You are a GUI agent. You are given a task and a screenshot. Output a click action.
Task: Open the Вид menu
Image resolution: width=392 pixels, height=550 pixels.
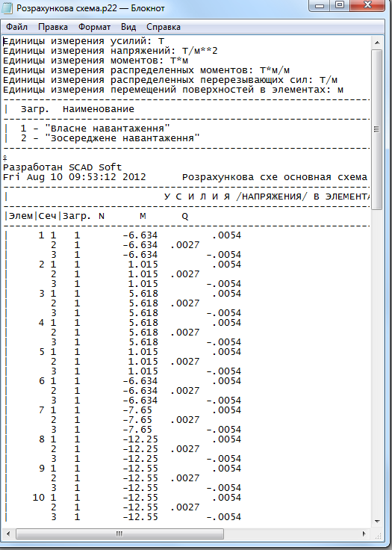(x=128, y=27)
